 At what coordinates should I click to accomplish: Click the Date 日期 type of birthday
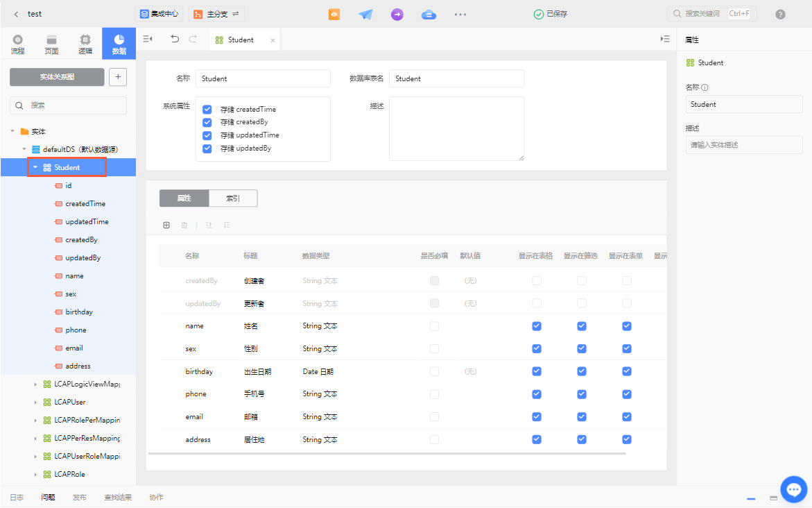coord(318,372)
